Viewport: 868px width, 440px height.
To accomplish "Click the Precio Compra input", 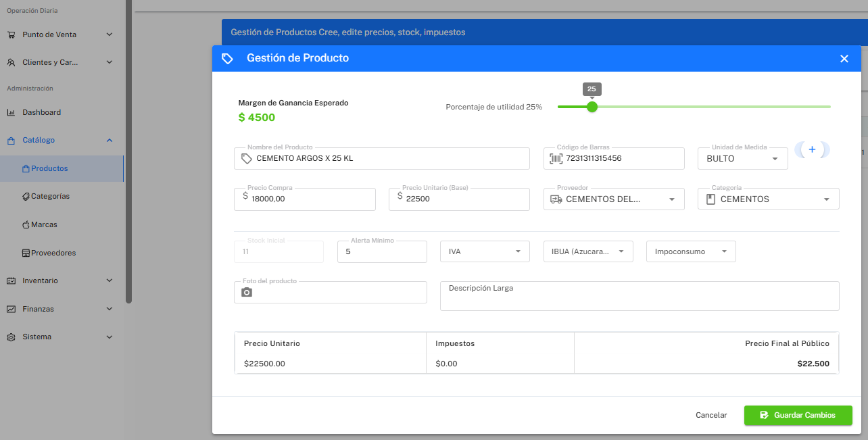I will (304, 199).
